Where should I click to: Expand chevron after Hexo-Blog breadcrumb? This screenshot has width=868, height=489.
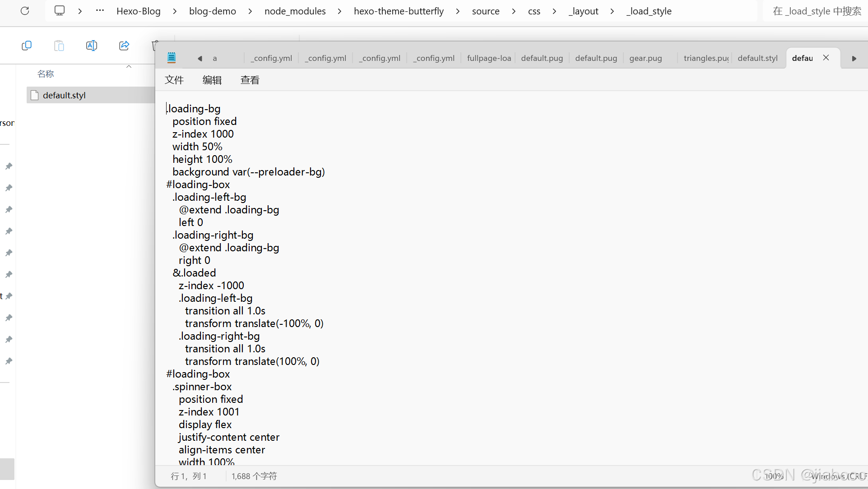click(x=175, y=11)
